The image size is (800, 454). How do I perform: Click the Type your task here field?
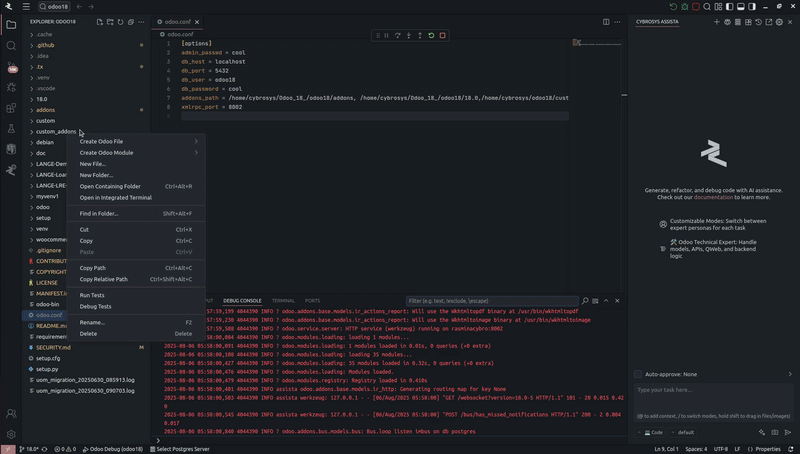pyautogui.click(x=713, y=400)
